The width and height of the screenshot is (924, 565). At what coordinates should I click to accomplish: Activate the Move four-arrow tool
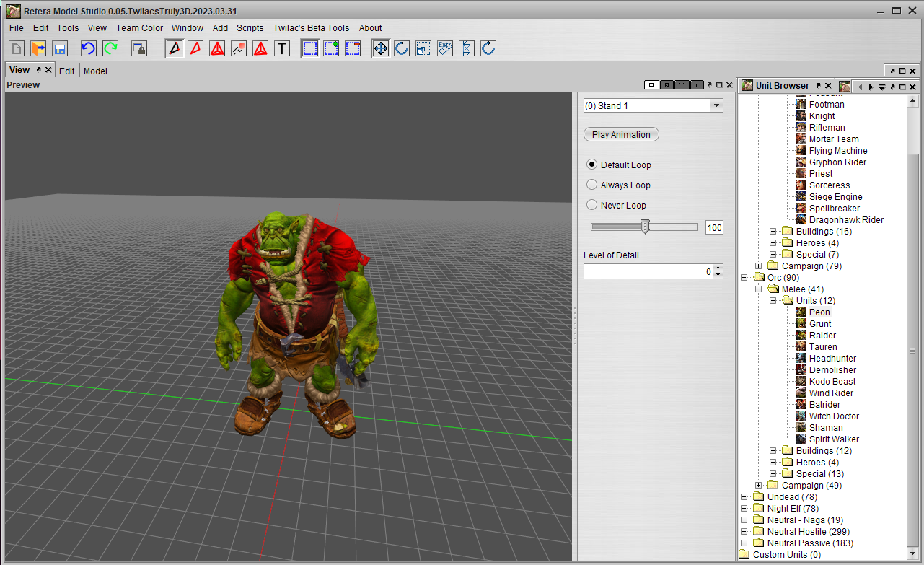click(380, 48)
